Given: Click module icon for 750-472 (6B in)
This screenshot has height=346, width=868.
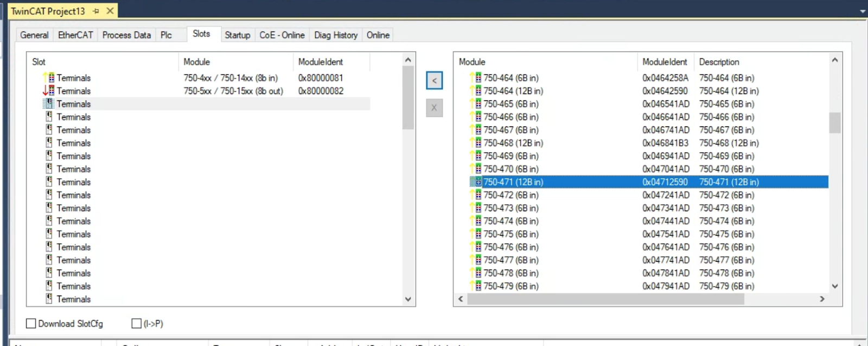Looking at the screenshot, I should pyautogui.click(x=477, y=195).
